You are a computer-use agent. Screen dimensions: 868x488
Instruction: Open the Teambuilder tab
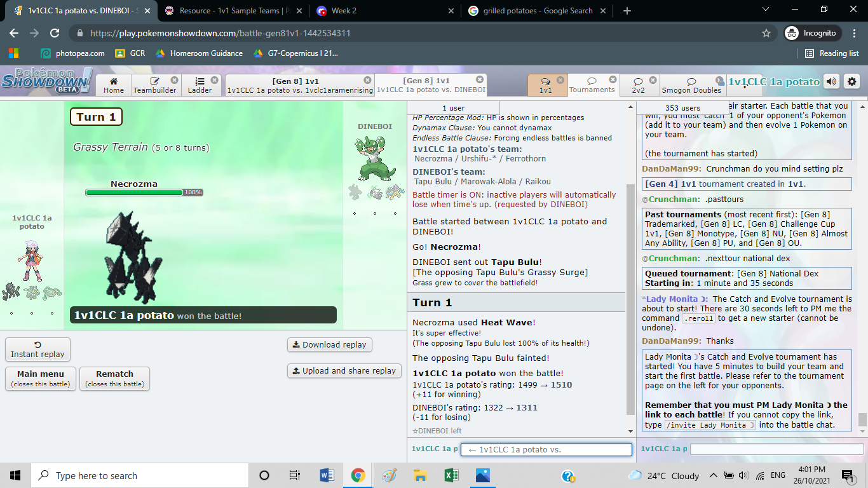click(x=156, y=85)
